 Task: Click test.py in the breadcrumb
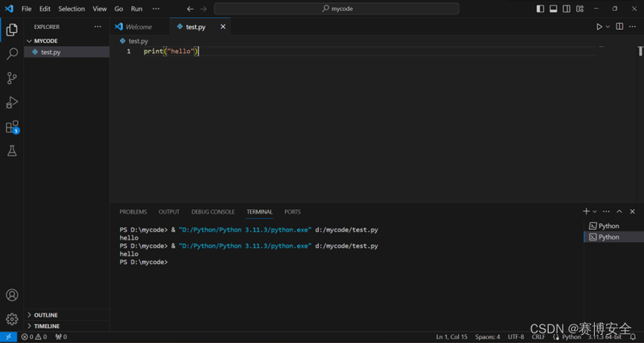click(x=138, y=41)
